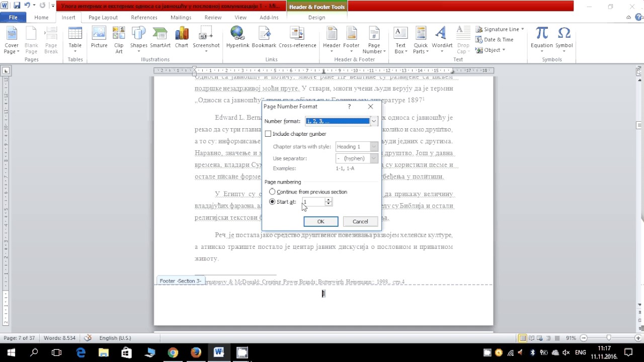Open Quick Parts menu
The width and height of the screenshot is (644, 362).
420,40
